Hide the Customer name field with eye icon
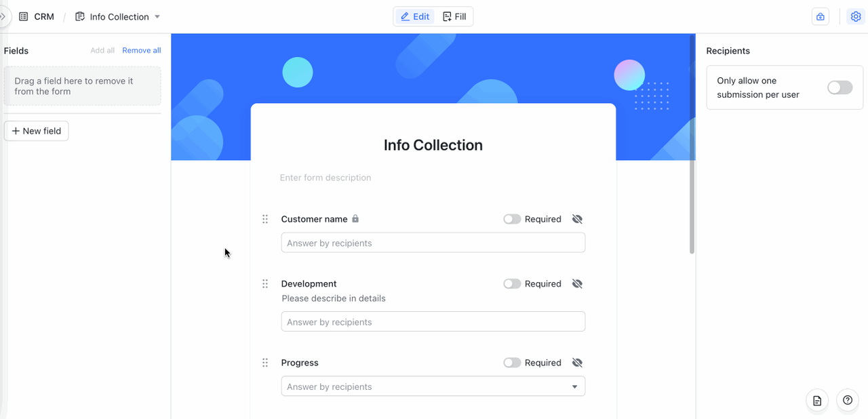Viewport: 868px width, 419px height. [577, 219]
